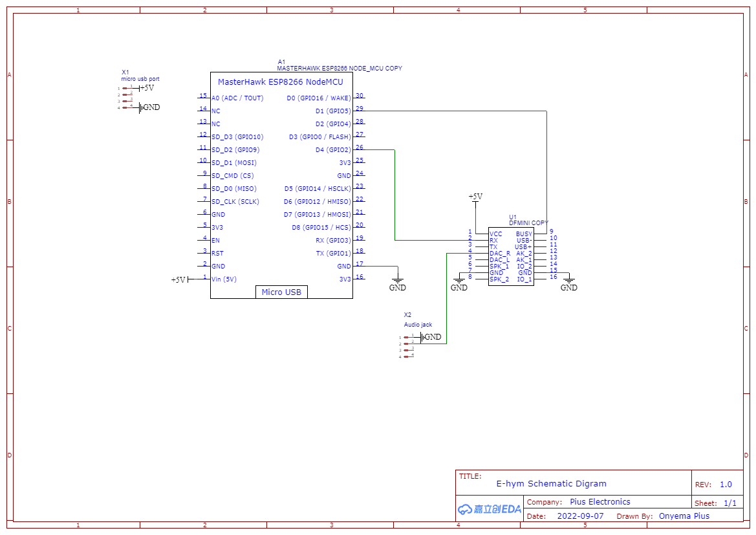
Task: Select the DFMINI COPY component U1
Action: (x=511, y=256)
